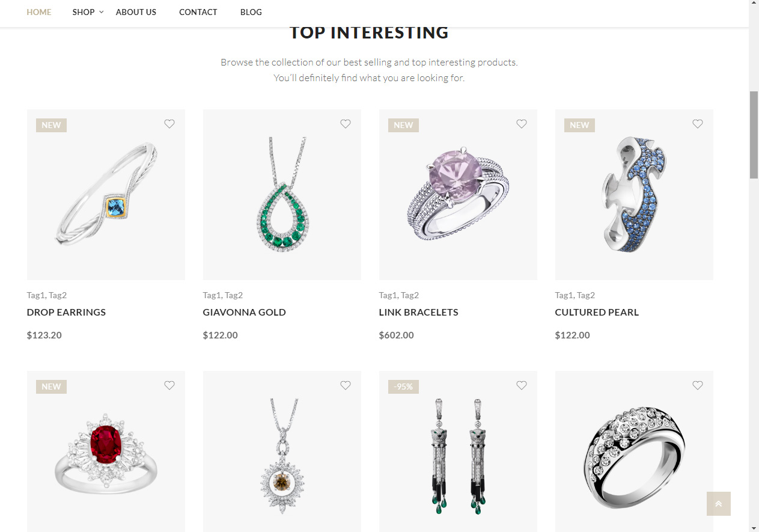Image resolution: width=759 pixels, height=532 pixels.
Task: Click the page vertical scrollbar thumb
Action: pyautogui.click(x=754, y=135)
